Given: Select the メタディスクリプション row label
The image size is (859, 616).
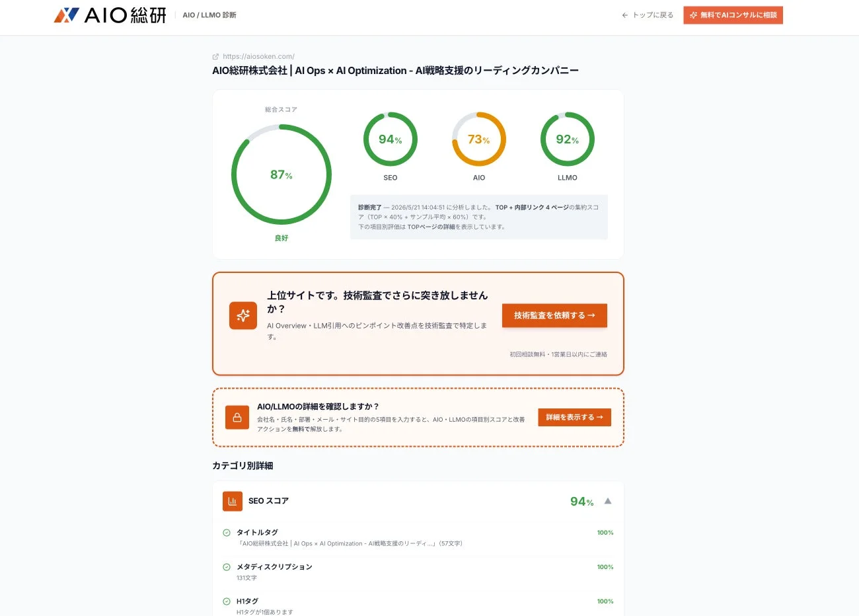Looking at the screenshot, I should click(x=274, y=566).
